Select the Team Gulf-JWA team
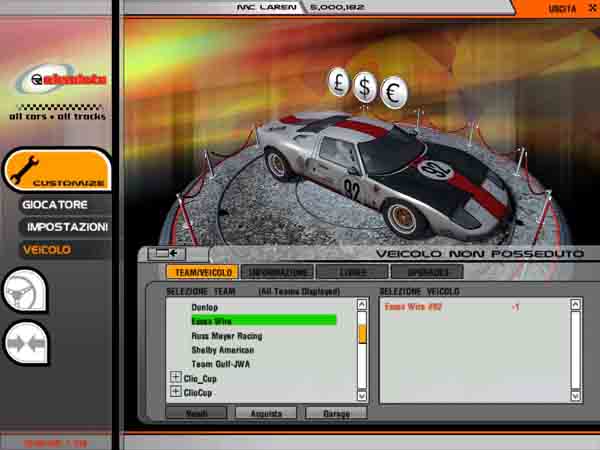The width and height of the screenshot is (600, 450). (x=221, y=364)
